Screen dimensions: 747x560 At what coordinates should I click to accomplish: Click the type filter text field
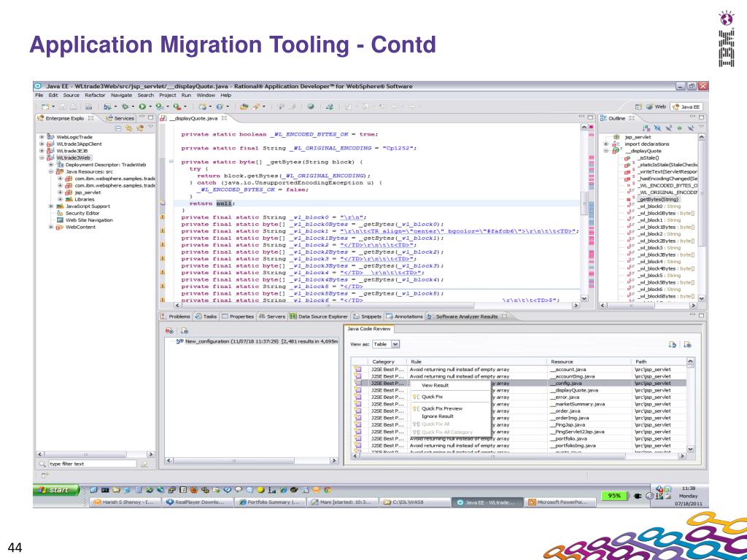tap(92, 464)
